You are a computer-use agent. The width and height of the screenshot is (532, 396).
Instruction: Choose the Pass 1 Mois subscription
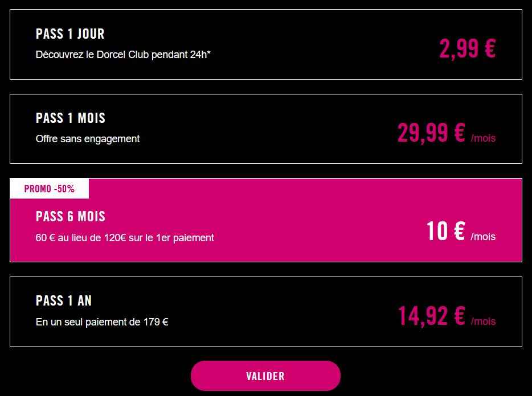pos(265,129)
